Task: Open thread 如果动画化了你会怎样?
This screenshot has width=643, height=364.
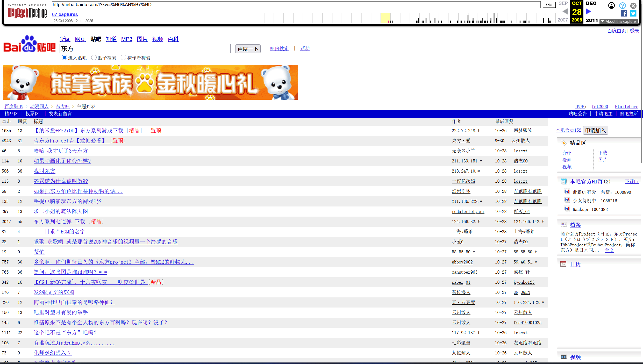Action: [62, 161]
